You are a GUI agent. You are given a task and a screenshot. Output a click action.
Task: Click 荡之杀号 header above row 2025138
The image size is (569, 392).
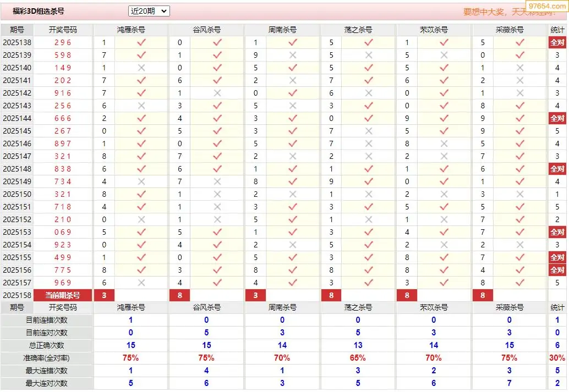tap(358, 30)
